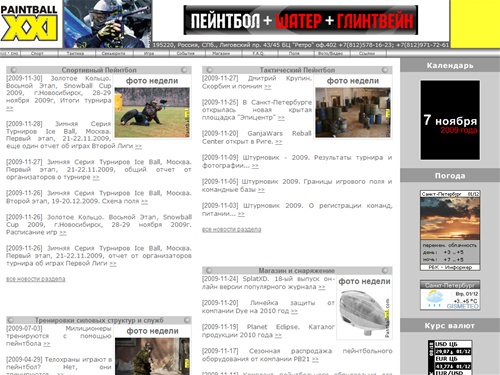Image resolution: width=500 pixels, height=375 pixels.
Task: Click the Календарь sidebar heading
Action: click(450, 65)
